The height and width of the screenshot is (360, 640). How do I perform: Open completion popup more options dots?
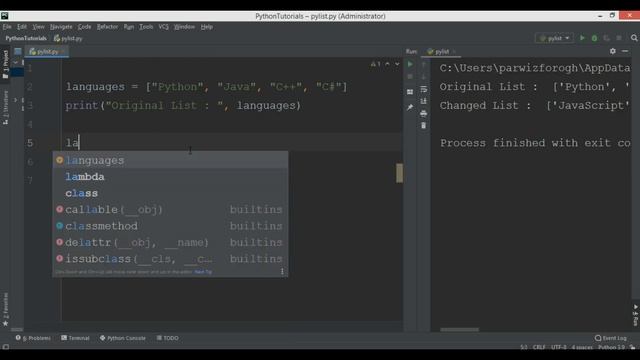pos(282,271)
